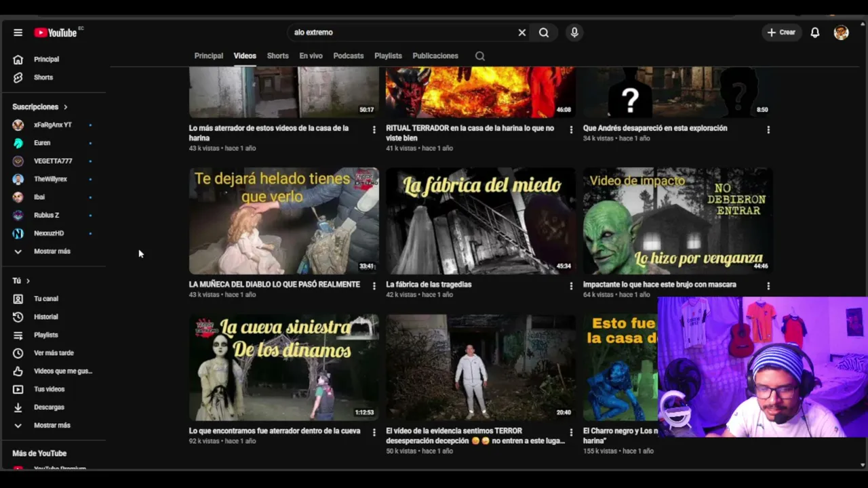
Task: Open options for 'LA MUÑECA DEL DIABLO' video
Action: [374, 286]
